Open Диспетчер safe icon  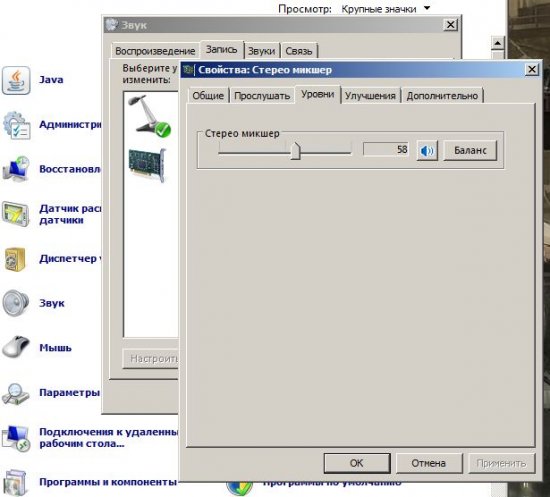pyautogui.click(x=15, y=259)
